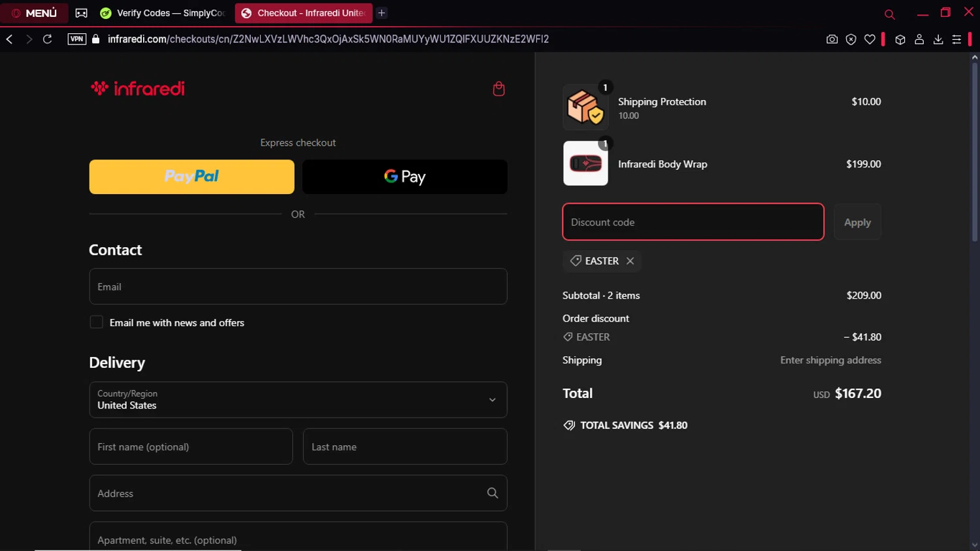Screen dimensions: 980x551
Task: Click the "Infraredi Body Wrap" product name
Action: [662, 164]
